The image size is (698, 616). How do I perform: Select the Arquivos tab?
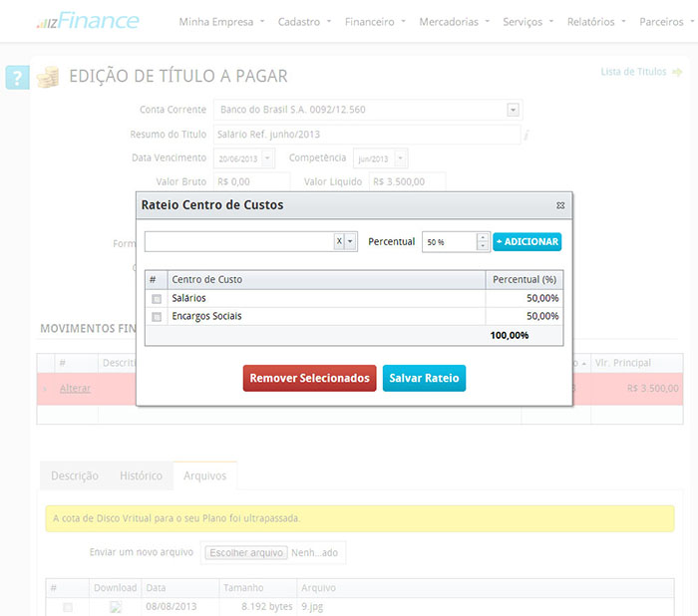204,475
